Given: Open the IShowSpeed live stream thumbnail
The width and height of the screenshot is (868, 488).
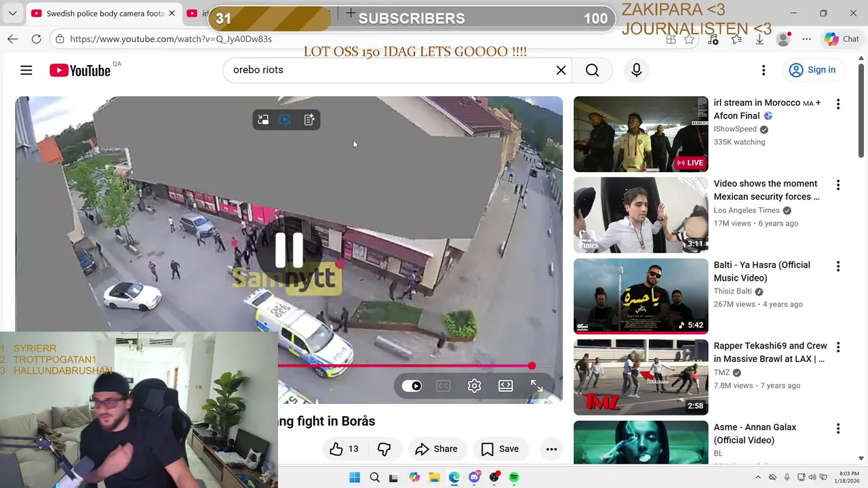Looking at the screenshot, I should 641,134.
